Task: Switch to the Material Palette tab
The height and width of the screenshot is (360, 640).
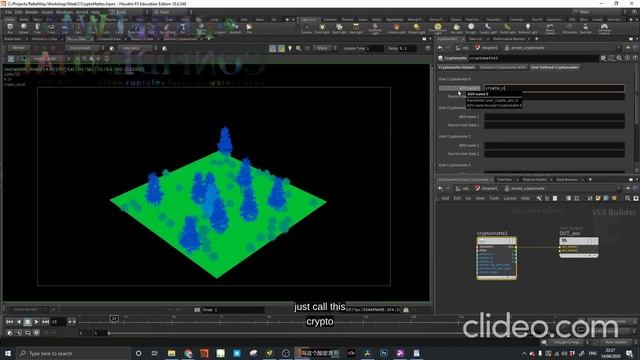Action: pos(534,180)
